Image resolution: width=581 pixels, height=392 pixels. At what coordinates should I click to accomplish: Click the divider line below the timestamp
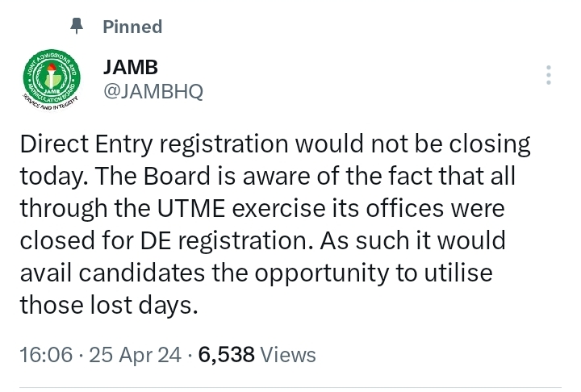[x=290, y=388]
